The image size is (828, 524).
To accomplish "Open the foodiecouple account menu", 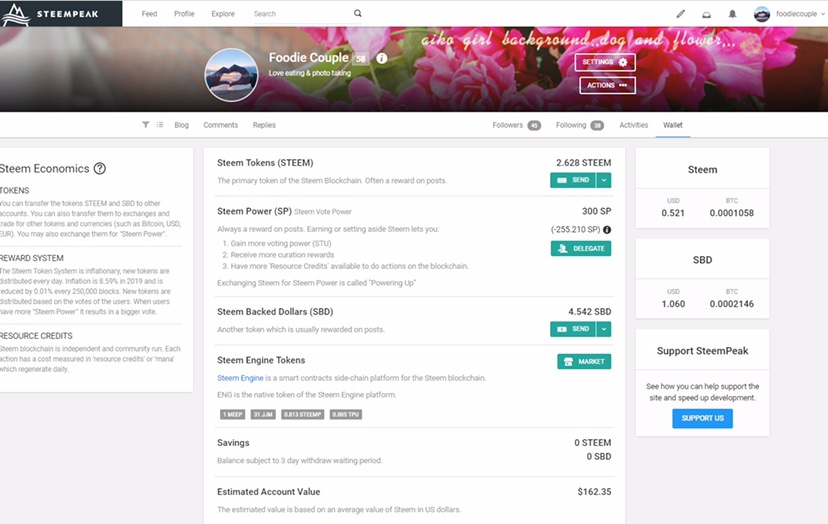I will click(x=790, y=14).
